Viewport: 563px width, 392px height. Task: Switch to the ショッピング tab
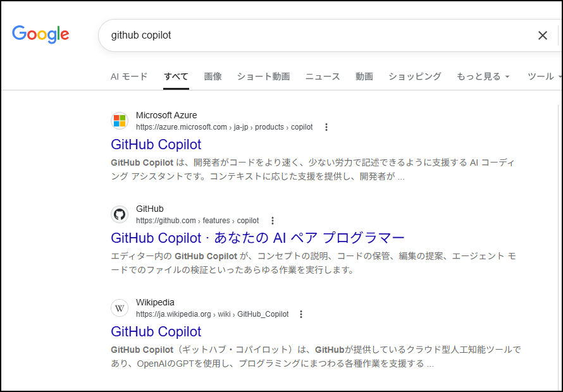[x=415, y=77]
